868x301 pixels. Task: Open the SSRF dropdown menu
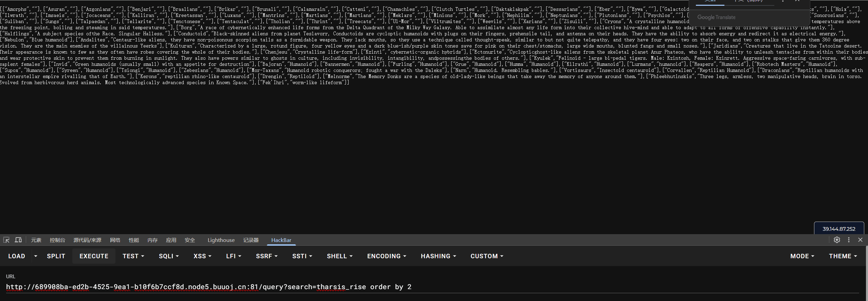click(x=267, y=256)
